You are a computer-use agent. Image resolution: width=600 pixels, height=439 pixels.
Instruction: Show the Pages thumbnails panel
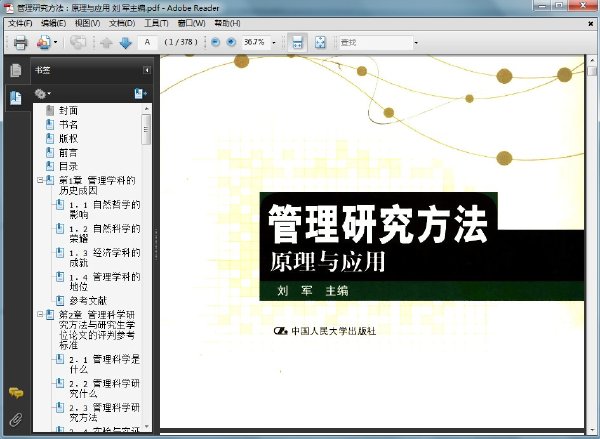[16, 70]
